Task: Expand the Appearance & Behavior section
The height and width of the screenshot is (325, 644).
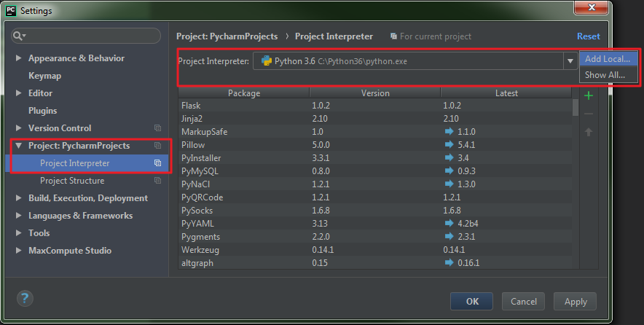Action: (x=18, y=58)
